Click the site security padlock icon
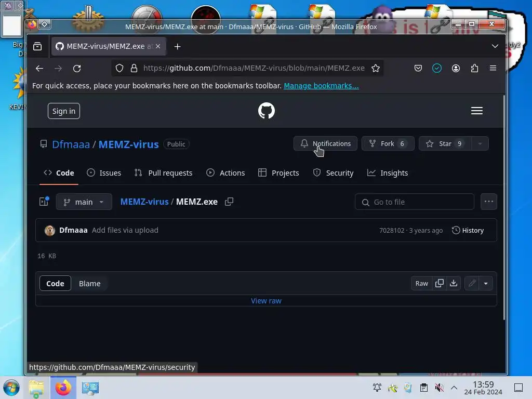532x399 pixels. 134,68
